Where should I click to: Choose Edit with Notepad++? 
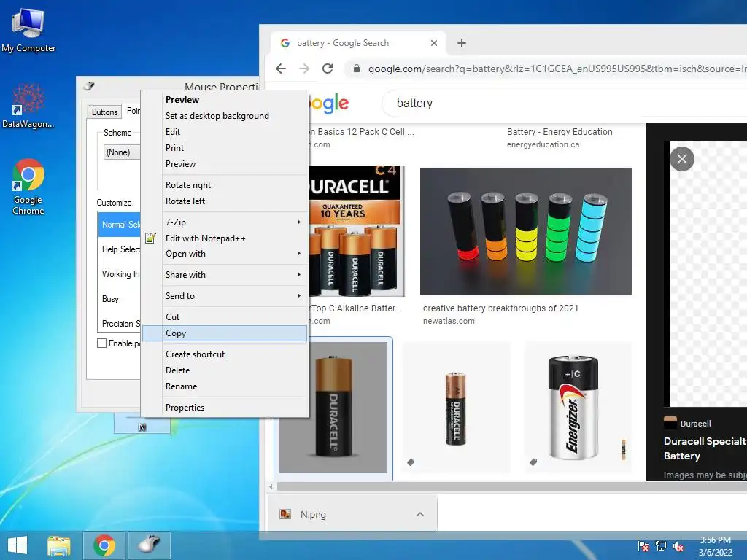click(x=205, y=238)
